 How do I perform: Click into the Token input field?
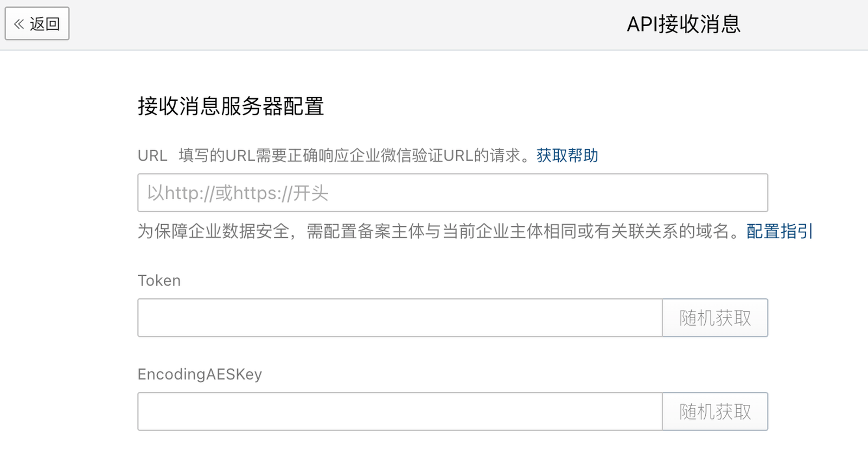coord(400,318)
